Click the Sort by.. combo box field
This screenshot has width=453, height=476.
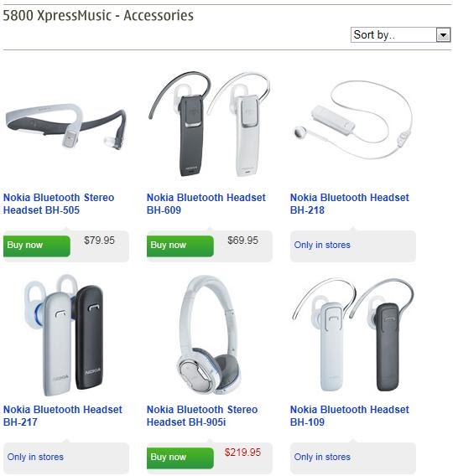pos(400,35)
